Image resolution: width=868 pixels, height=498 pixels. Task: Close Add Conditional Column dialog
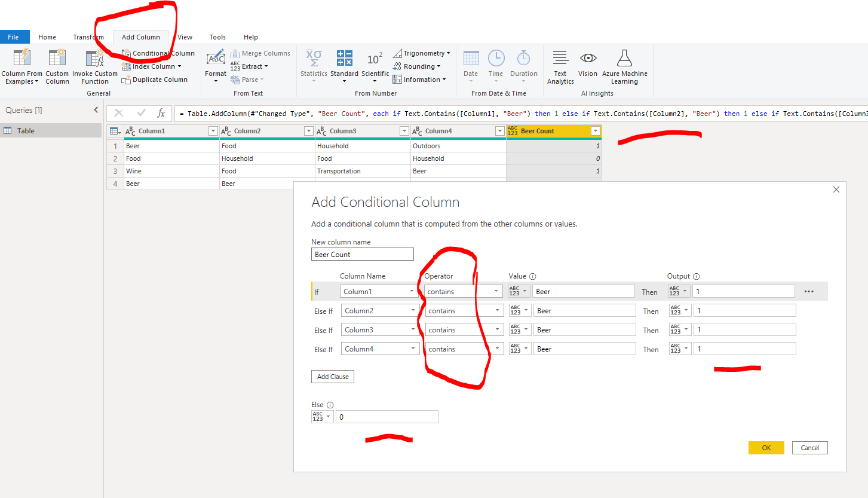(836, 190)
